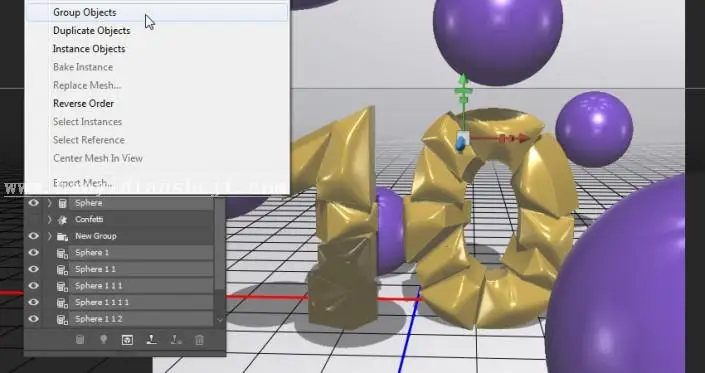Click the instance mesh icon of Sphere 1 1 2

pyautogui.click(x=62, y=320)
